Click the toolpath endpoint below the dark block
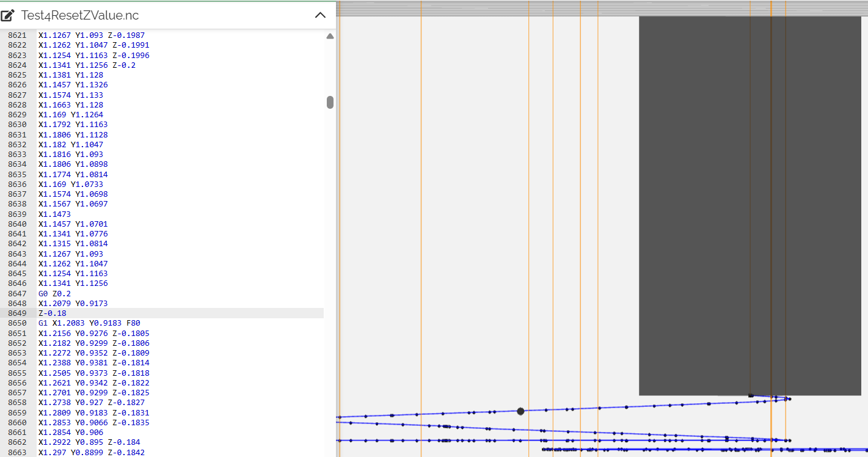868x457 pixels. point(789,399)
